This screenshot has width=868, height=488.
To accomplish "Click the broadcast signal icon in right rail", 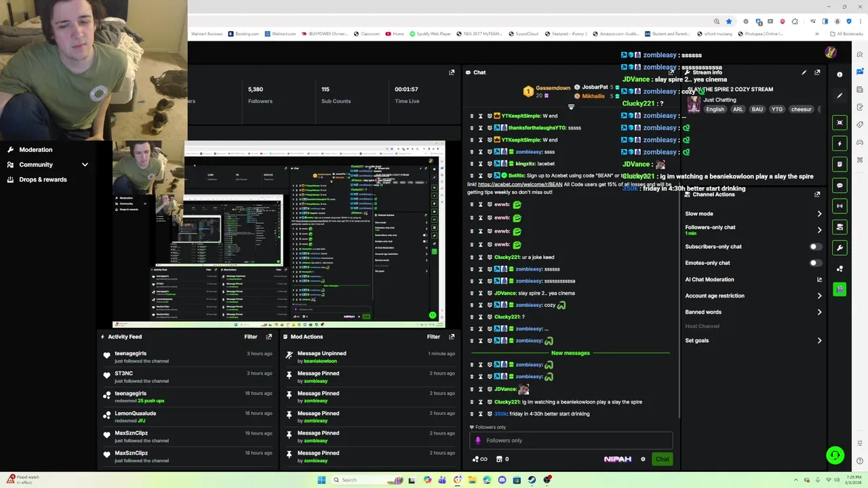I will [x=840, y=206].
